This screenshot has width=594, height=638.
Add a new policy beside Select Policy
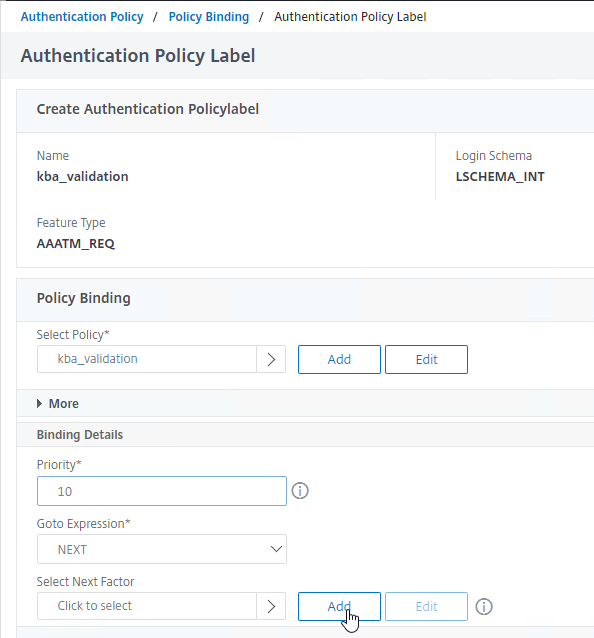pos(339,359)
